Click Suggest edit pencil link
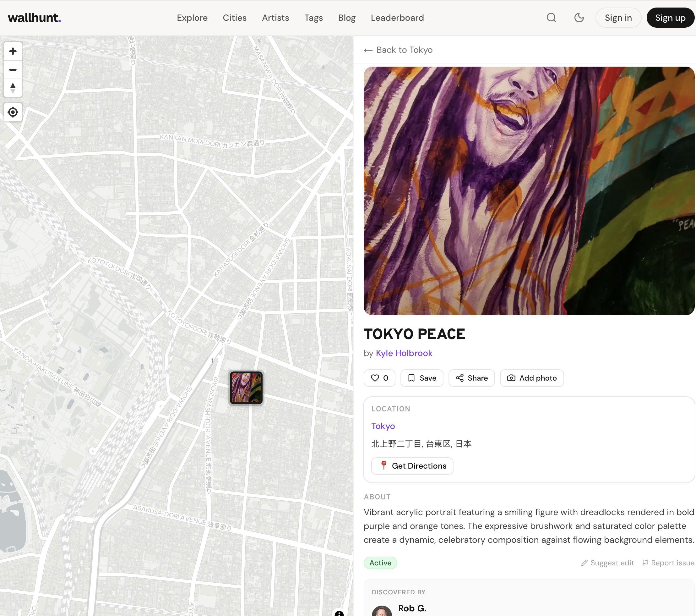The image size is (696, 616). [607, 563]
